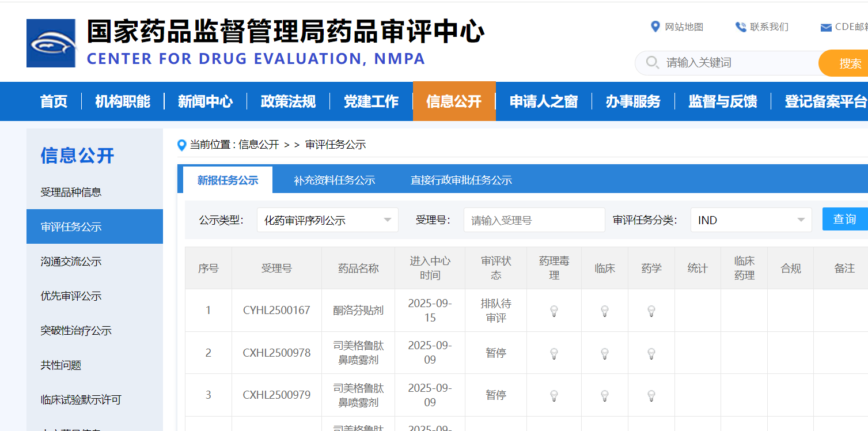Open 信息公开 in the main navigation
868x431 pixels.
pos(454,101)
